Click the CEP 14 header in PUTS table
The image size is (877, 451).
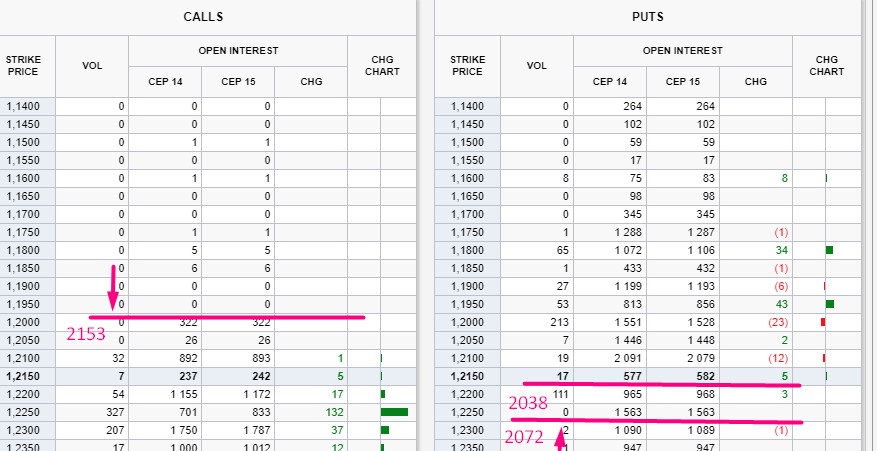[x=610, y=82]
